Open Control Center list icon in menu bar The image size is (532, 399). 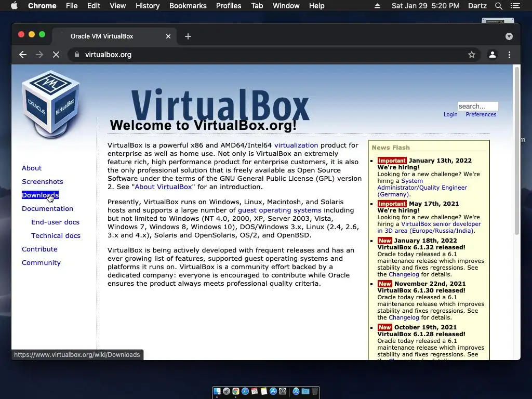pos(515,6)
